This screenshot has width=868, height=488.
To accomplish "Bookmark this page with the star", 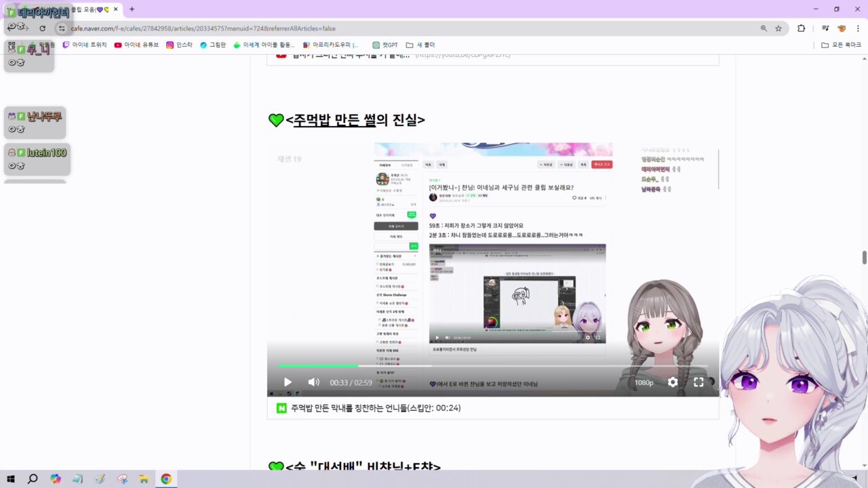I will click(778, 28).
